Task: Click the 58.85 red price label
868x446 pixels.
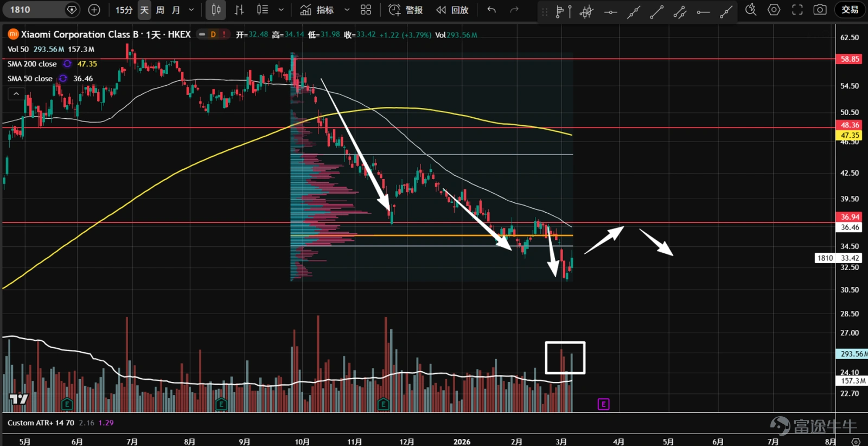Action: (x=850, y=59)
